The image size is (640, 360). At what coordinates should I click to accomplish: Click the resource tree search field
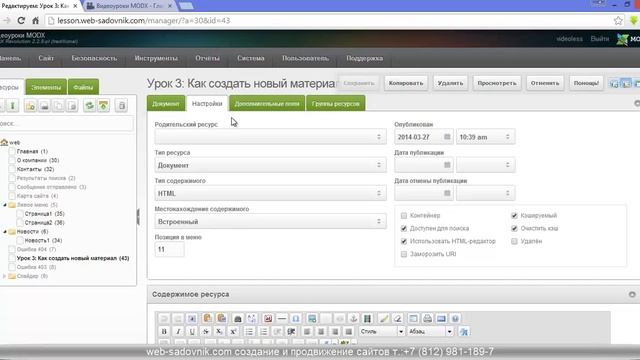click(66, 123)
